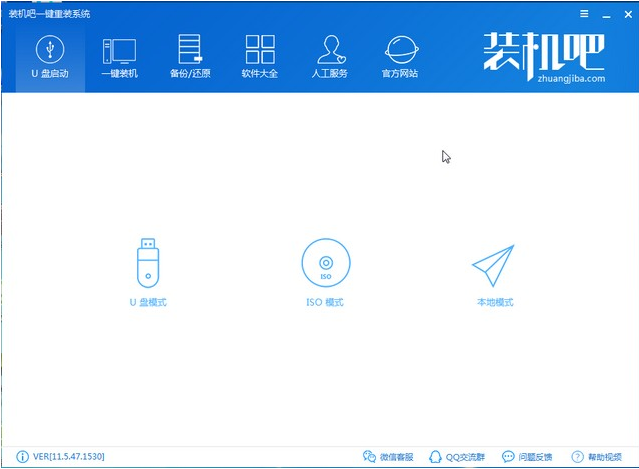This screenshot has width=639, height=469.
Task: Select the USB drive U盘模式 icon
Action: (x=148, y=261)
